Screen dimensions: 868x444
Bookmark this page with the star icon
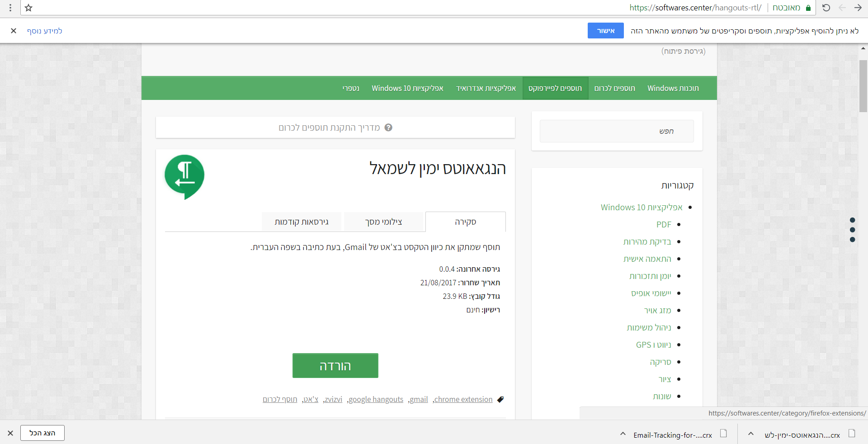click(28, 8)
